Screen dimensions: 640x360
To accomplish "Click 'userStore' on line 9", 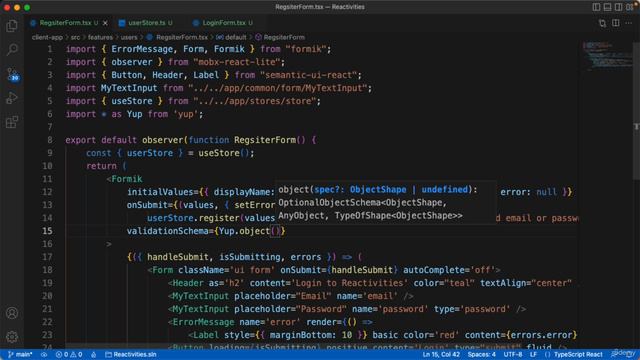I will tap(149, 153).
